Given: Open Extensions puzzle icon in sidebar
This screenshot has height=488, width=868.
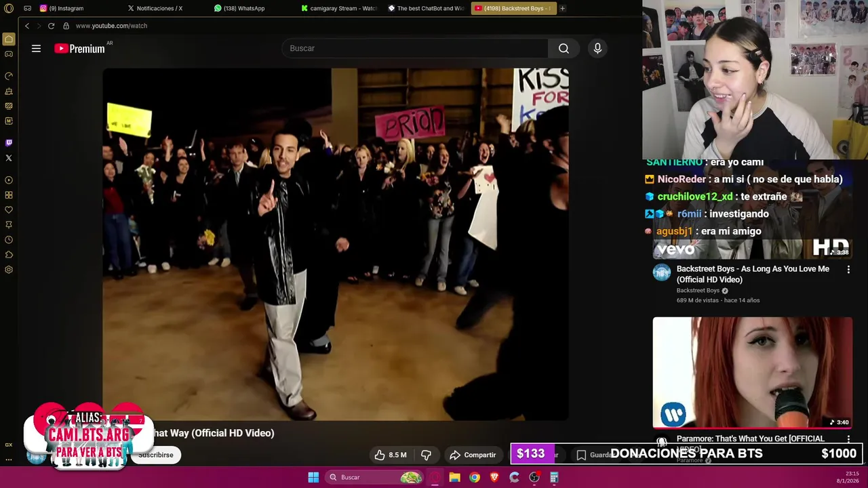Looking at the screenshot, I should pyautogui.click(x=9, y=255).
